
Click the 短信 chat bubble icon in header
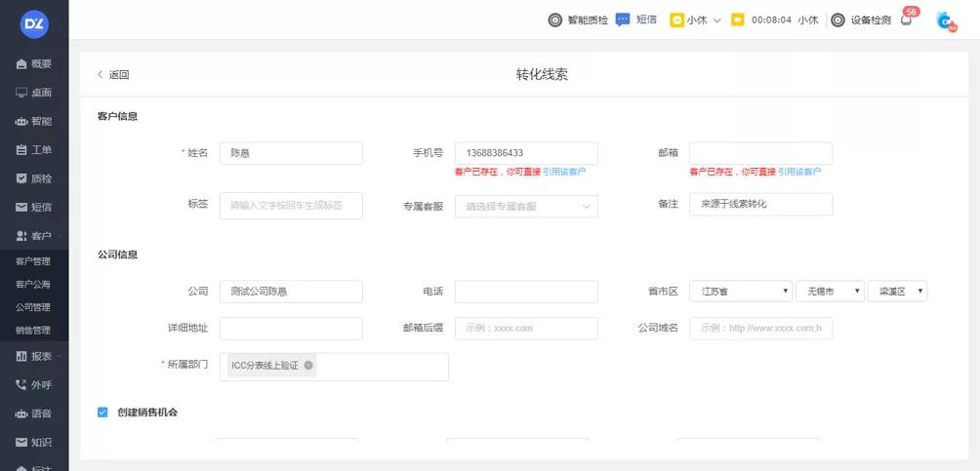(x=623, y=20)
